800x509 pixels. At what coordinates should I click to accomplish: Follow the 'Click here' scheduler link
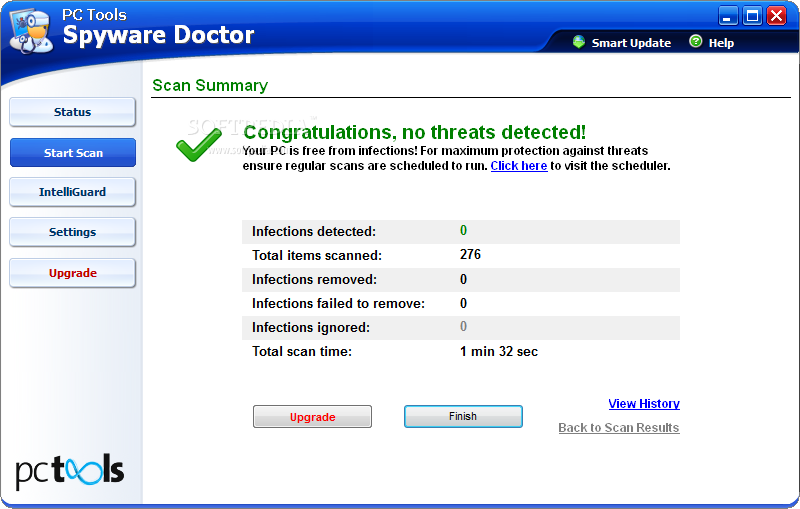tap(519, 166)
